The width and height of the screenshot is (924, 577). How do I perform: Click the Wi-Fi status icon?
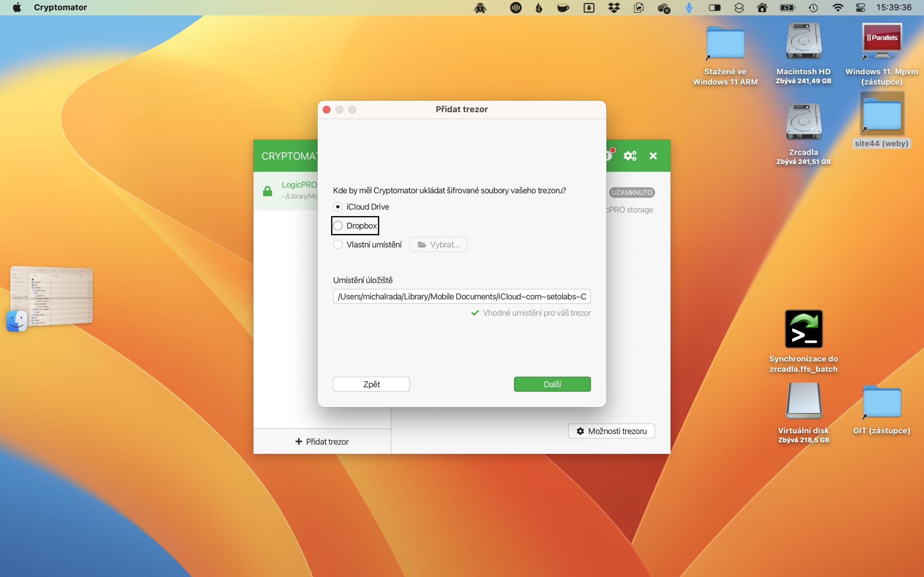pyautogui.click(x=837, y=8)
